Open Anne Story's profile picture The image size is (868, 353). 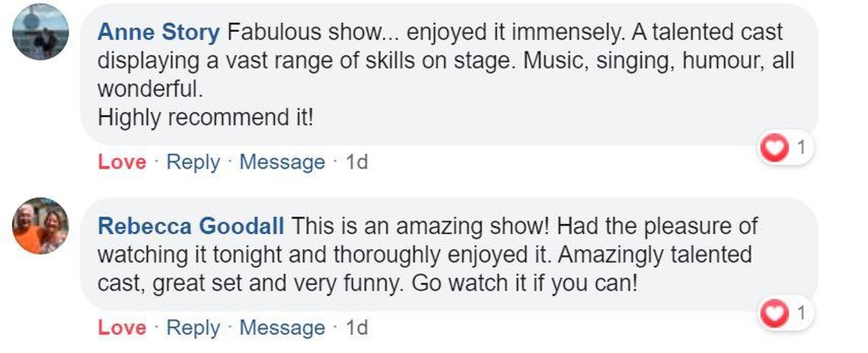[41, 31]
